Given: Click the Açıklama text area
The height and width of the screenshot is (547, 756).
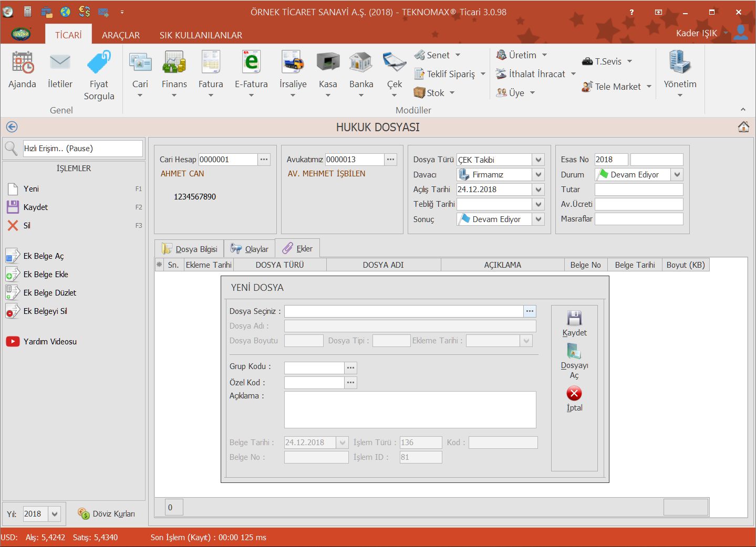Looking at the screenshot, I should (410, 409).
